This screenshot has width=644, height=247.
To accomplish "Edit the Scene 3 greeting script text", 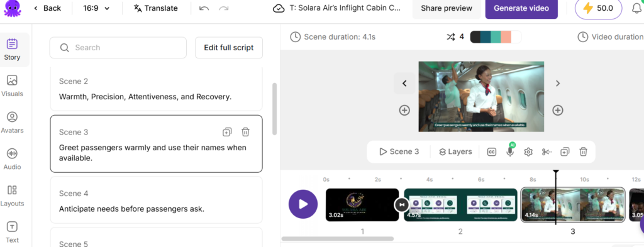I will 153,153.
